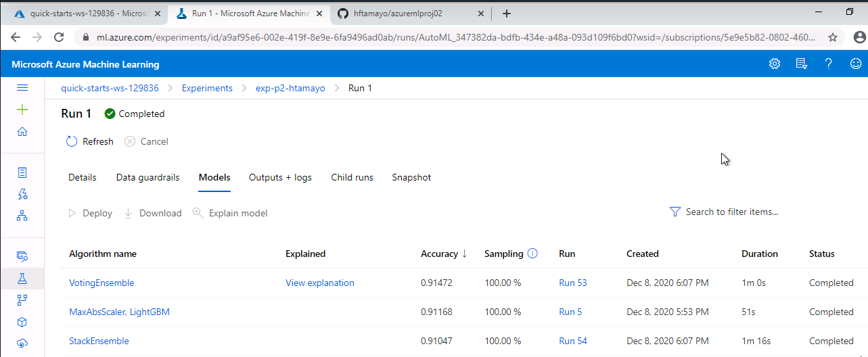This screenshot has height=357, width=868.
Task: Open VotingEnsemble model link
Action: coord(101,283)
